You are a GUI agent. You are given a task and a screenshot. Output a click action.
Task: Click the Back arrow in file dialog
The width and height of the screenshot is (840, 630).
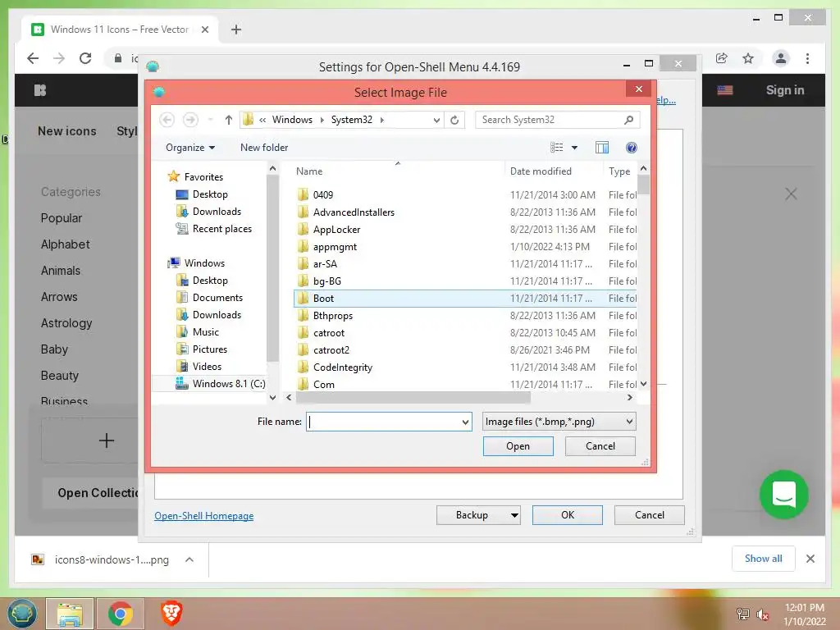click(167, 120)
